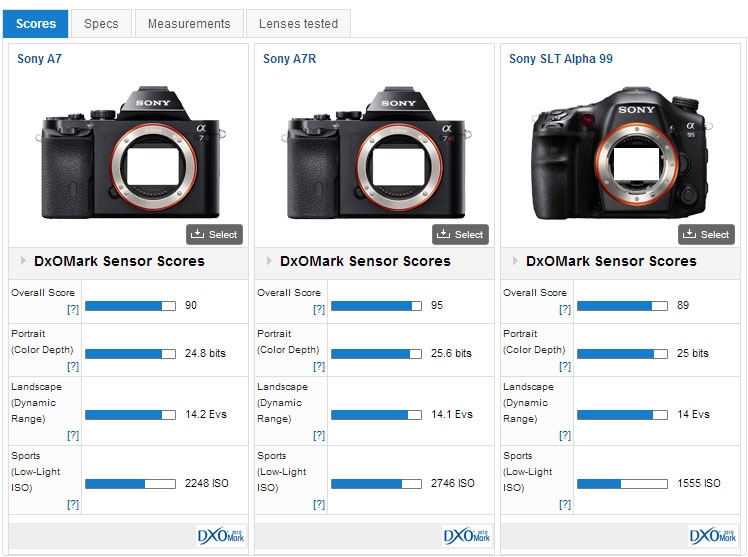The width and height of the screenshot is (748, 557).
Task: Open help [?] for Alpha 99 Sports Low-Light ISO
Action: (565, 505)
